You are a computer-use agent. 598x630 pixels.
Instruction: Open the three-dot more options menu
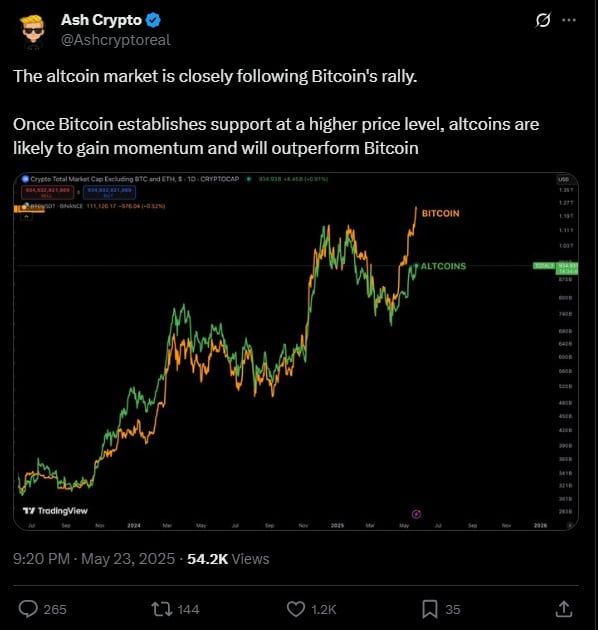click(569, 20)
